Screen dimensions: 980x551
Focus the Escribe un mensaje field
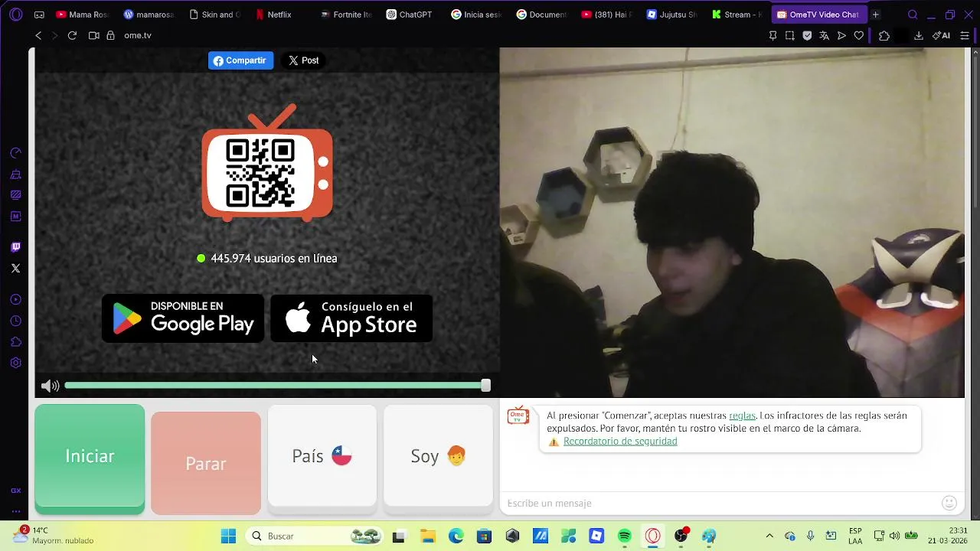click(x=720, y=503)
